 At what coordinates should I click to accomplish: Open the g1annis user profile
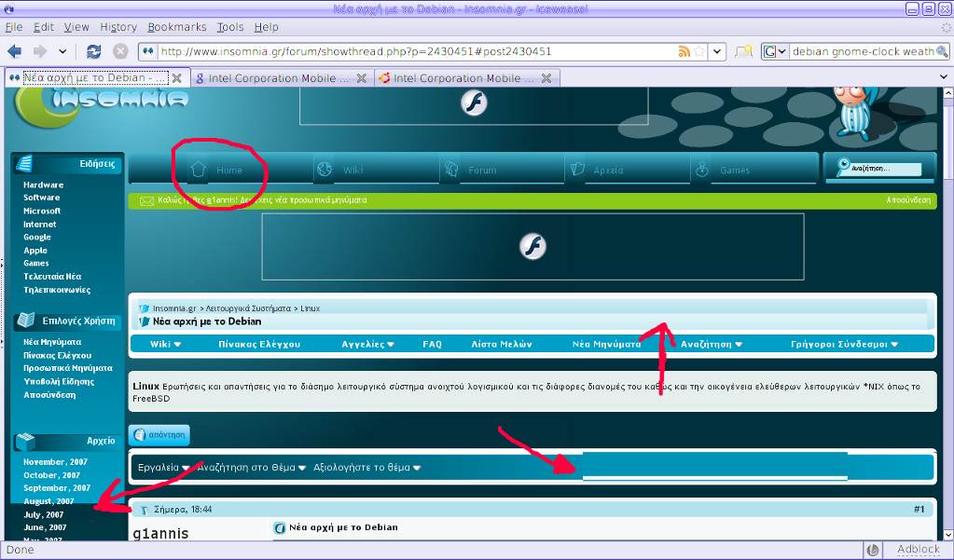[160, 533]
